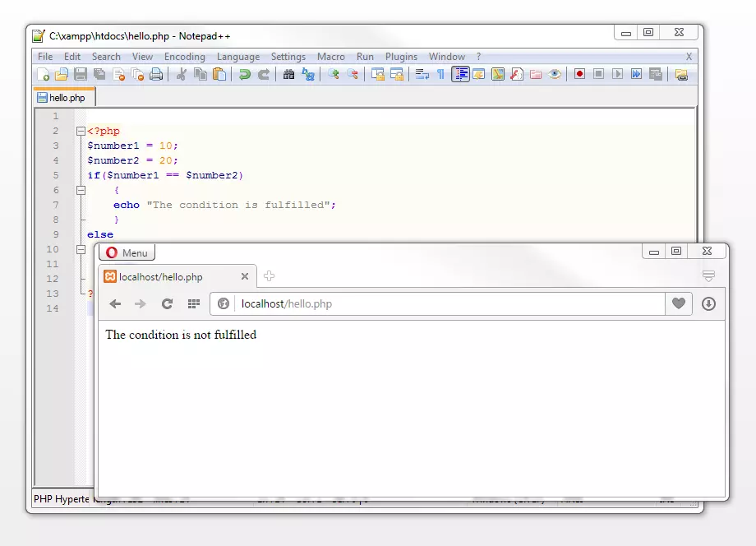Image resolution: width=756 pixels, height=546 pixels.
Task: Paste clipboard contents via toolbar
Action: [219, 74]
